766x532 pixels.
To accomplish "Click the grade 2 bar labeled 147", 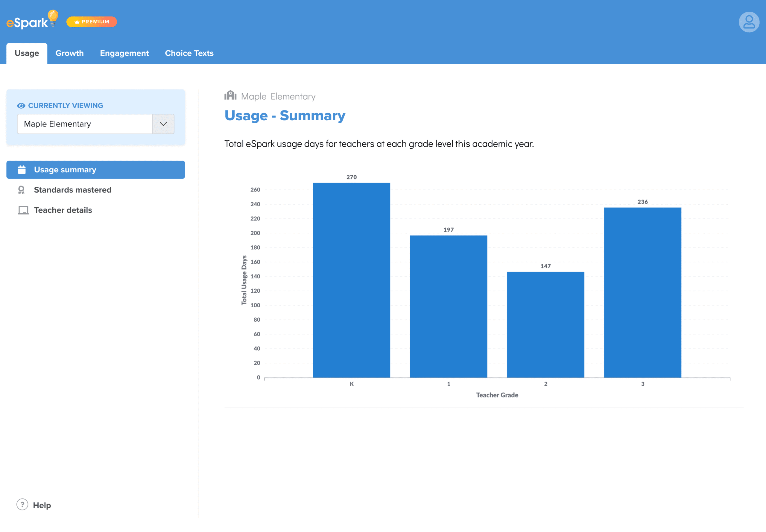I will coord(545,324).
